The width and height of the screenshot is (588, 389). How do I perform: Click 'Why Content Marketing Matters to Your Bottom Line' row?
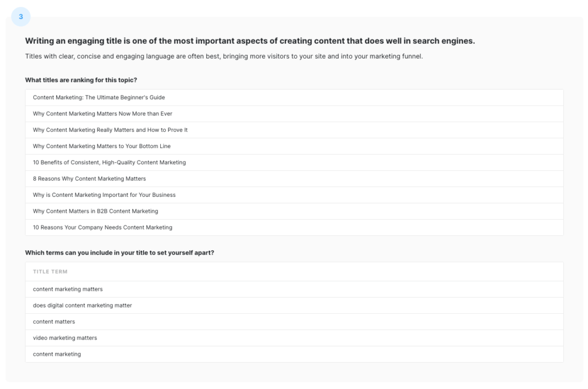click(102, 146)
